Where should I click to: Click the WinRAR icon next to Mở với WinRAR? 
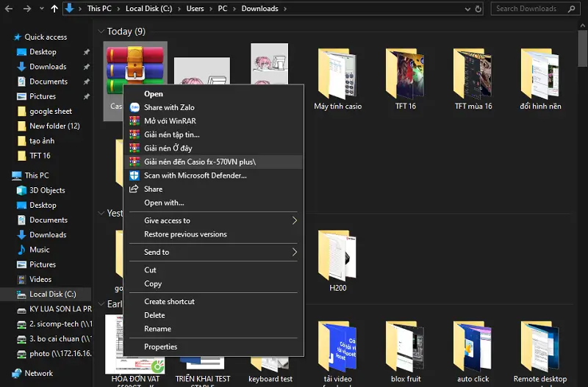click(135, 121)
